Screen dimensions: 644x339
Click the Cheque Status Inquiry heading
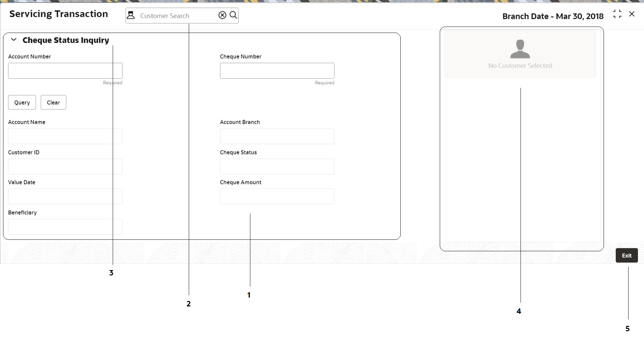tap(66, 40)
